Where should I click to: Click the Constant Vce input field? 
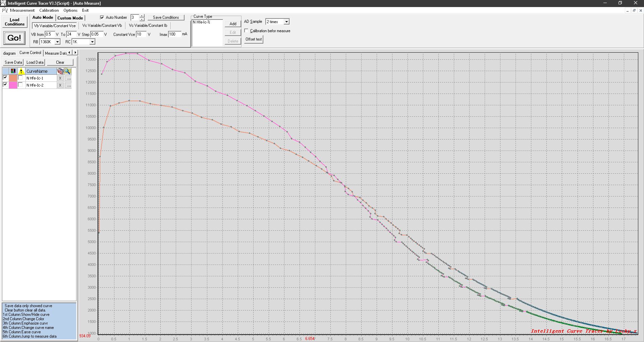(141, 34)
